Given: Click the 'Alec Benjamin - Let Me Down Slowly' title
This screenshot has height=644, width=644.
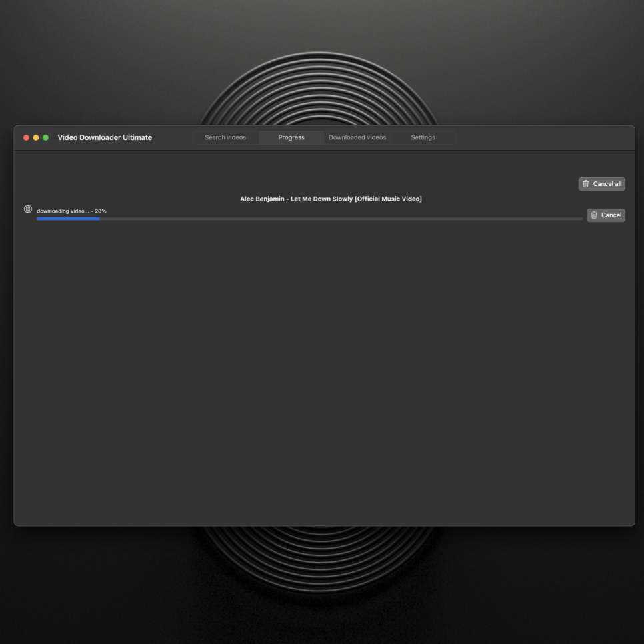Looking at the screenshot, I should click(331, 199).
